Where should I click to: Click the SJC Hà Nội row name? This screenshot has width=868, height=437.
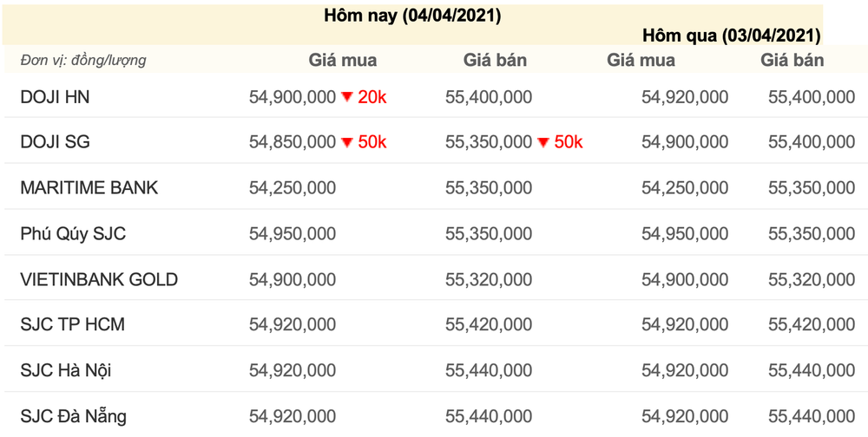(66, 370)
